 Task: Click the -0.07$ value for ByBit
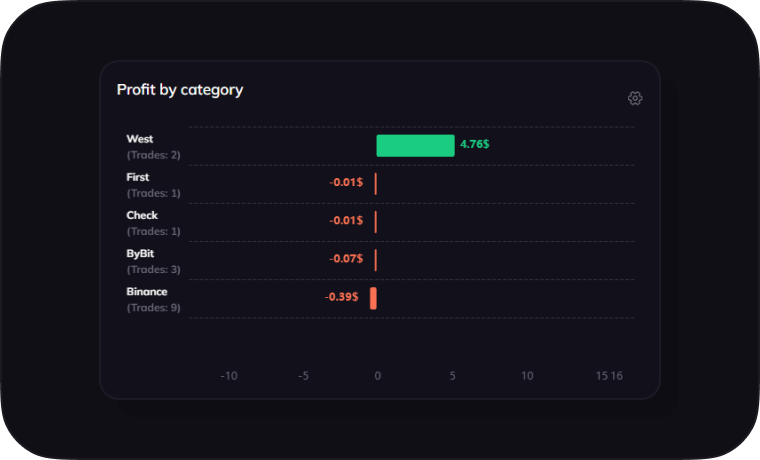[346, 259]
